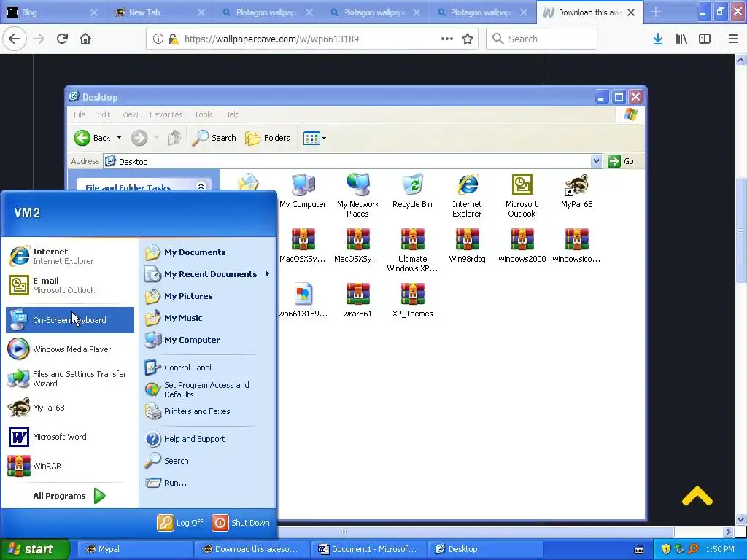747x560 pixels.
Task: Click the Firefox vertical scrollbar thumb
Action: [740, 231]
